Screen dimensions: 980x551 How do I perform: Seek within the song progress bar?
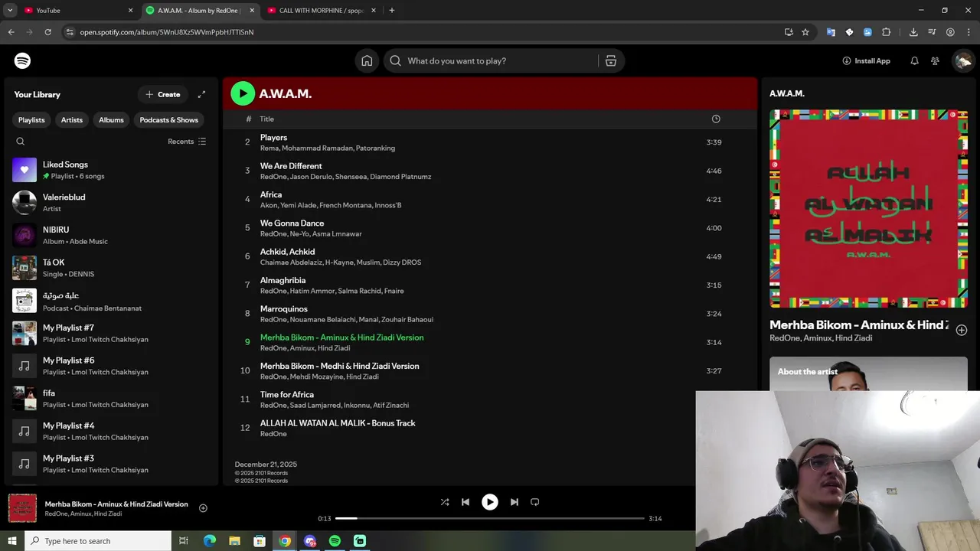(490, 519)
